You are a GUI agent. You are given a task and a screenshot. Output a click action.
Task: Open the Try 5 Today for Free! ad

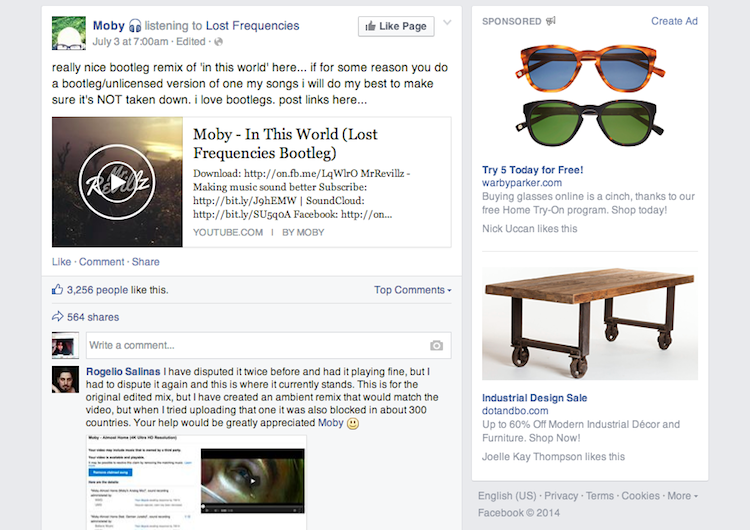(x=532, y=170)
